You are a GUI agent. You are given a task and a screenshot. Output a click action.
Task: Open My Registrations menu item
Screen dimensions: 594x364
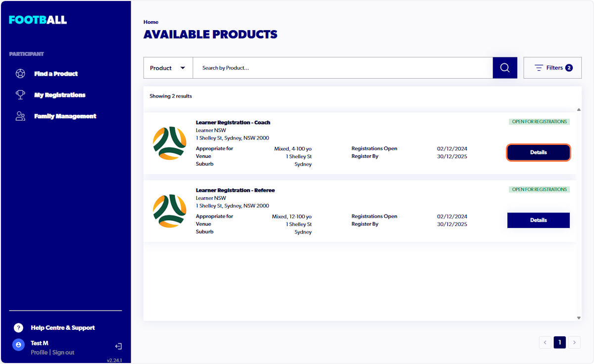pyautogui.click(x=60, y=95)
